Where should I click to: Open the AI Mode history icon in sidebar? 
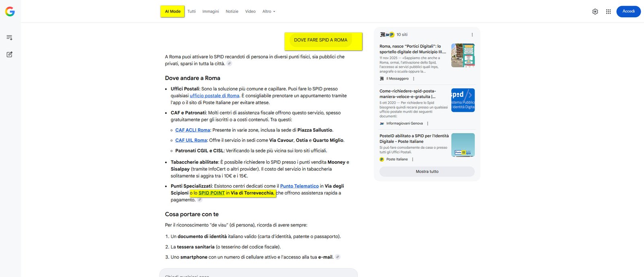9,37
